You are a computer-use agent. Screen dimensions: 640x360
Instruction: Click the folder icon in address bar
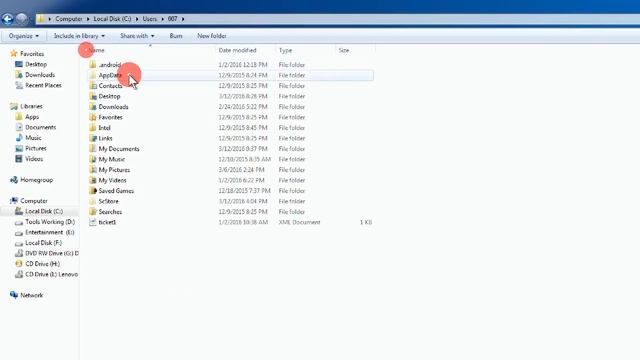(x=40, y=19)
